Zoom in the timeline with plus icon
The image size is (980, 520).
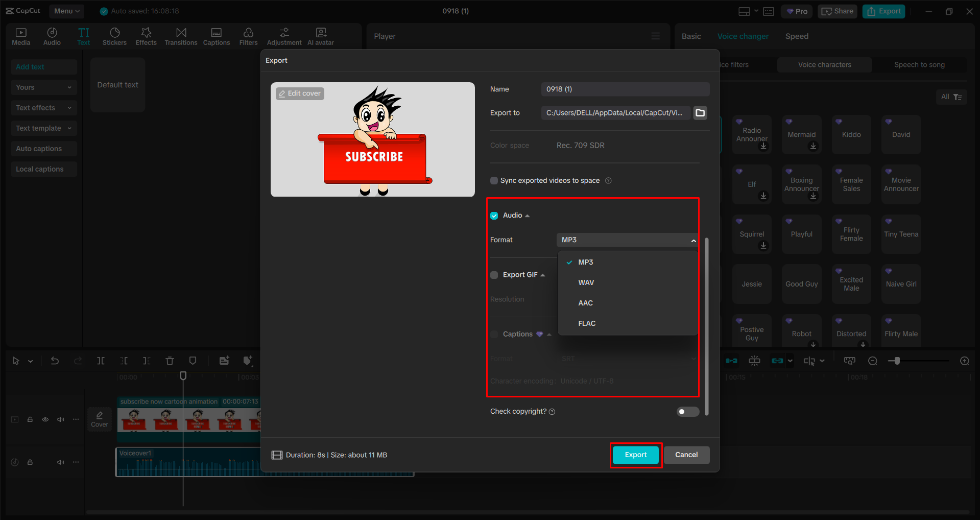(964, 361)
